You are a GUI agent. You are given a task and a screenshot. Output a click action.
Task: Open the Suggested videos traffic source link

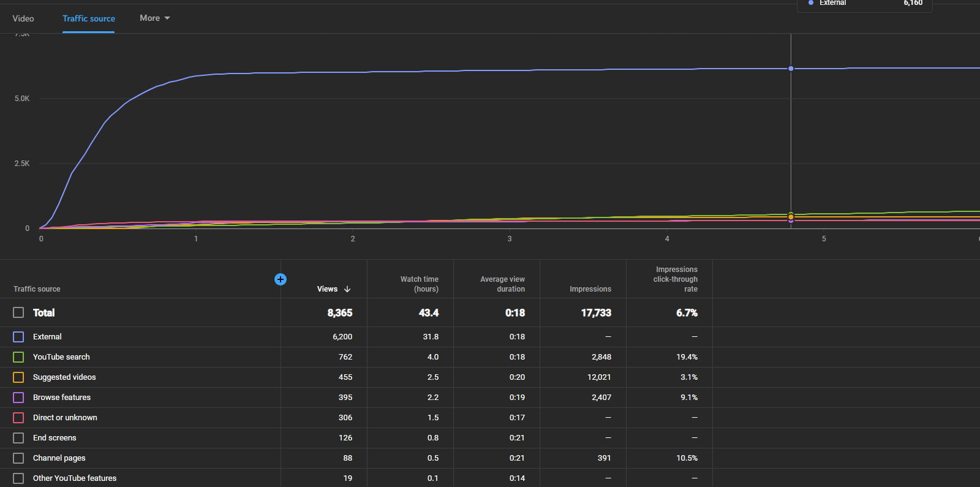(x=64, y=377)
